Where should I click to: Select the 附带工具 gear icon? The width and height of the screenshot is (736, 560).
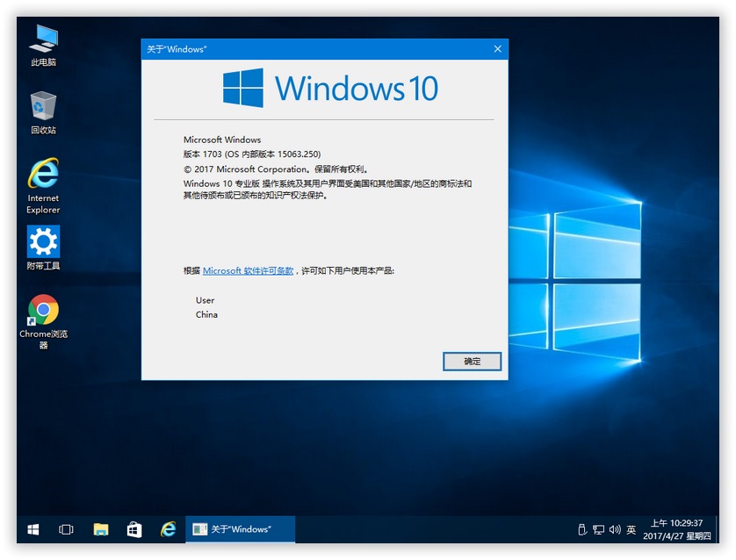(43, 248)
